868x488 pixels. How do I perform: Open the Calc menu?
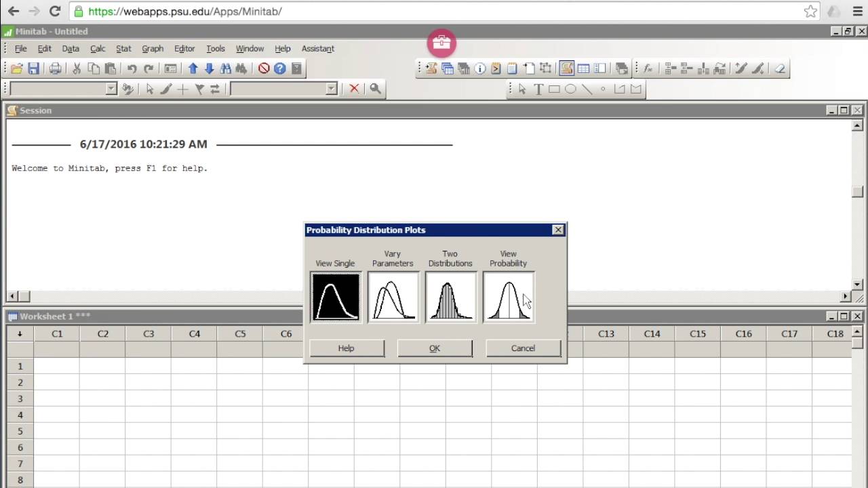pos(98,49)
